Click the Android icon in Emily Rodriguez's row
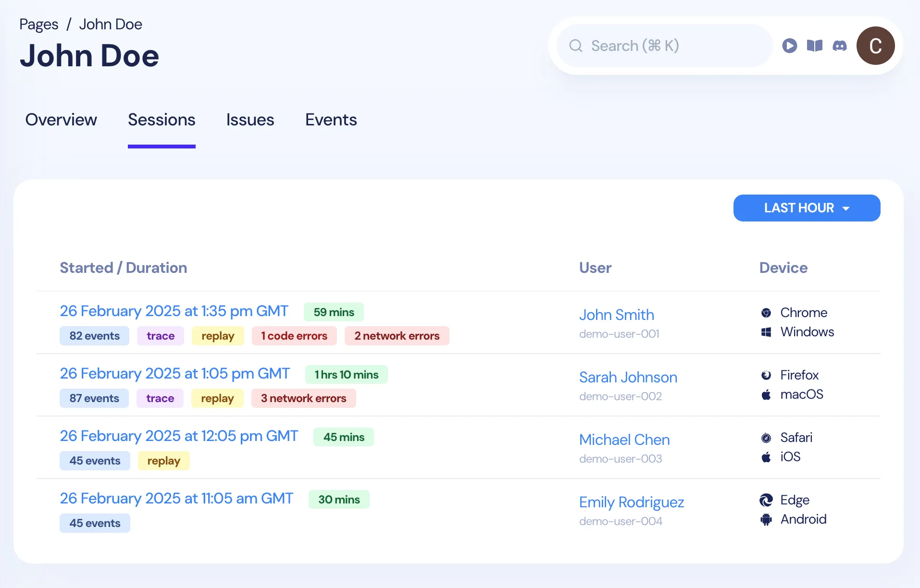This screenshot has width=920, height=588. (x=766, y=519)
